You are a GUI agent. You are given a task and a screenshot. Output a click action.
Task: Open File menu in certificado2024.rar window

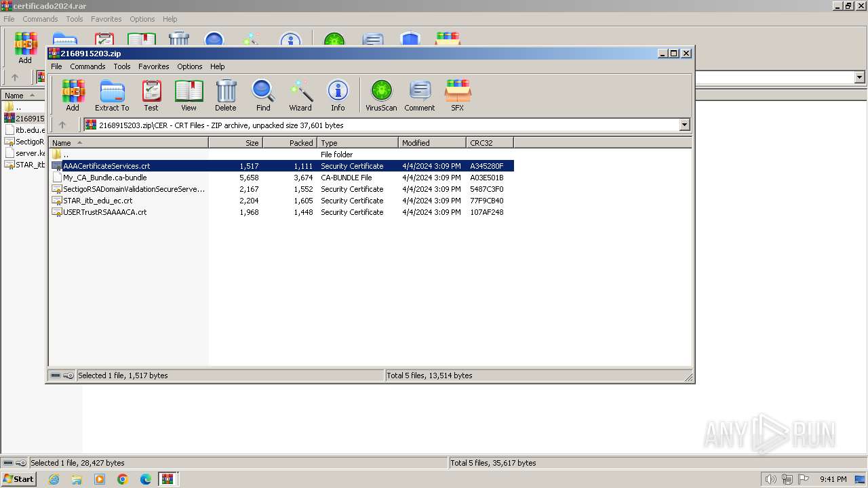coord(9,19)
